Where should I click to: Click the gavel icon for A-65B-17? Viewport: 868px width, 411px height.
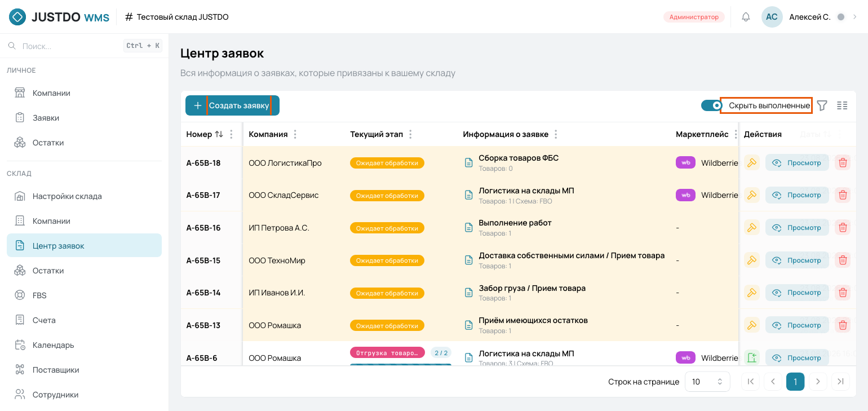tap(751, 195)
